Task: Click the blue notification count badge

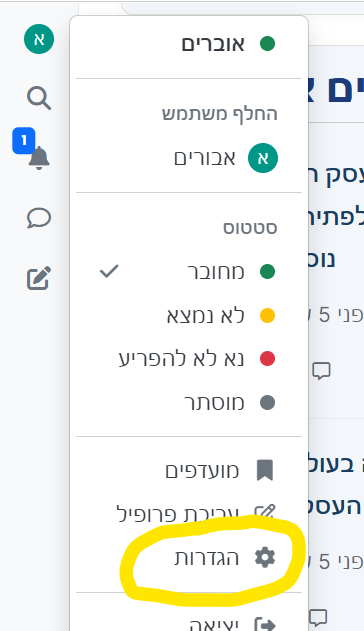Action: tap(24, 141)
